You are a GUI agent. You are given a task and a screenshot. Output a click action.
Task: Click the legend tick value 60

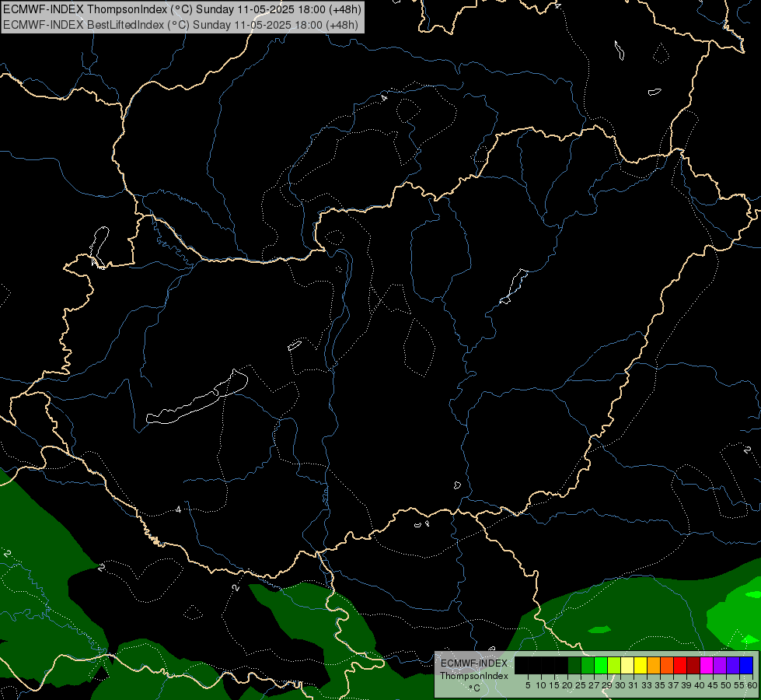[x=752, y=685]
